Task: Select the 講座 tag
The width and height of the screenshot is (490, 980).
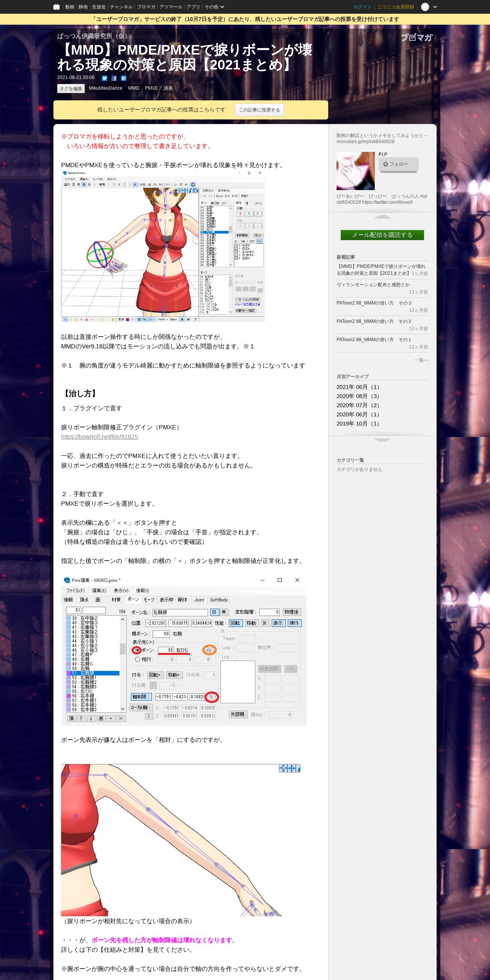Action: coord(168,88)
